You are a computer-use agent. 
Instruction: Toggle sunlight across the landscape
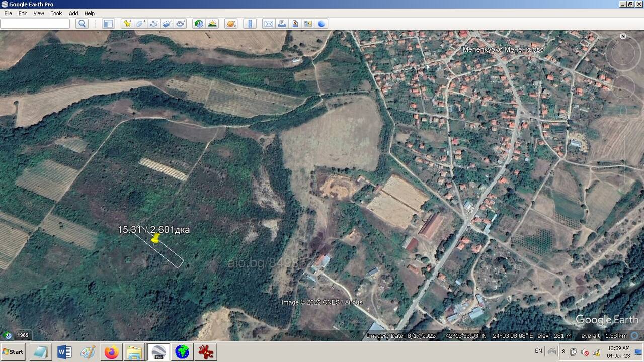[212, 24]
